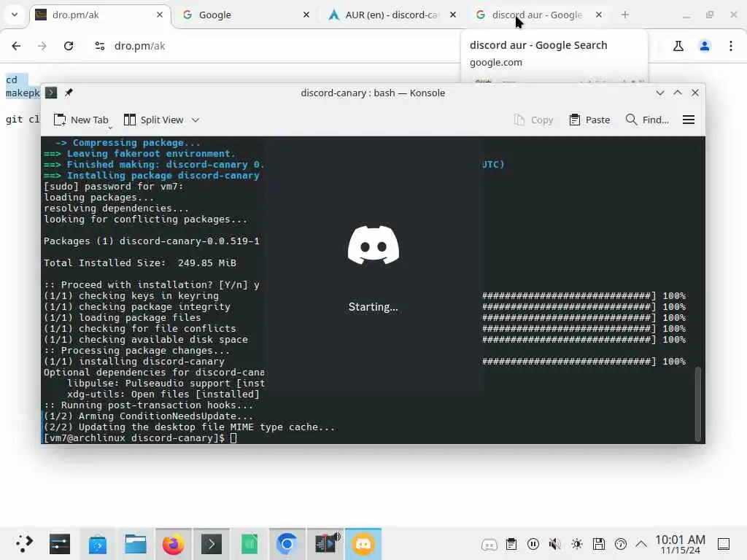Click the dro.pm/ak address bar

pyautogui.click(x=139, y=46)
